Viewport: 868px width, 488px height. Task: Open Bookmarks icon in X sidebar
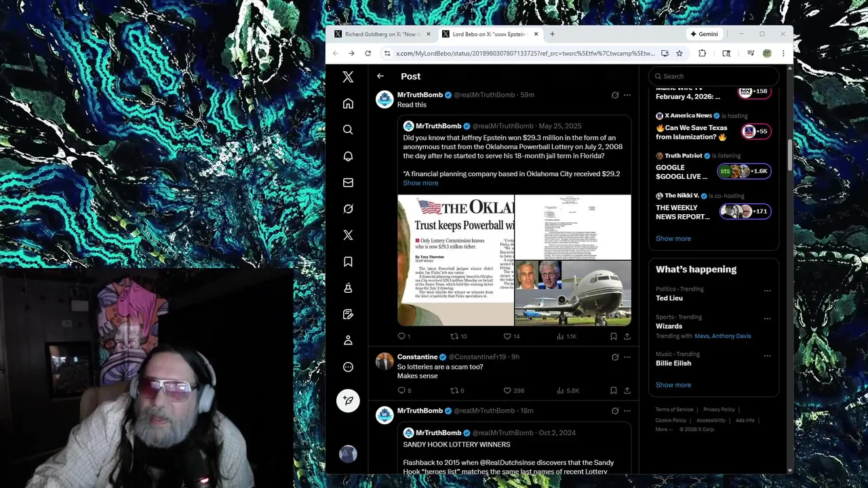pyautogui.click(x=348, y=262)
